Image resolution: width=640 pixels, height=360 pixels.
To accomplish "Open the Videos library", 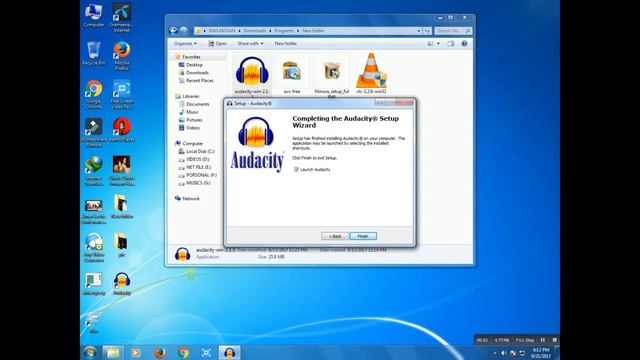I will [193, 128].
